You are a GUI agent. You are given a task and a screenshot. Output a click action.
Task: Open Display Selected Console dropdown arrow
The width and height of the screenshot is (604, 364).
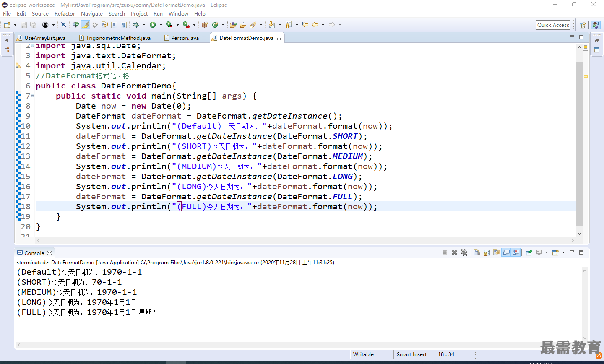(x=547, y=252)
